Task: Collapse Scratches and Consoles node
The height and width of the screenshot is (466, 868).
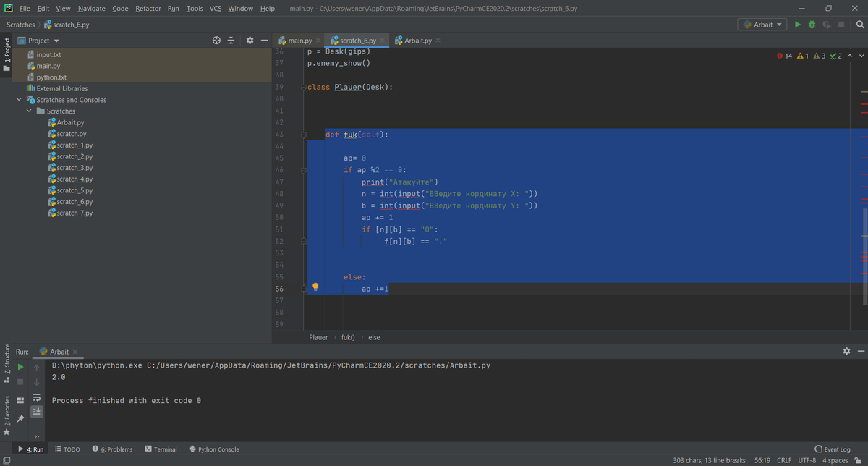Action: pos(19,100)
